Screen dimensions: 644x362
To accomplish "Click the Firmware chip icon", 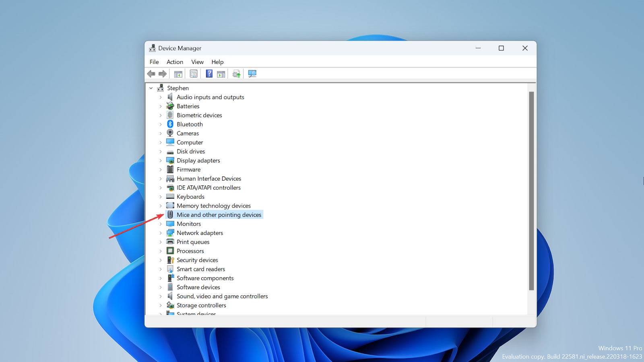I will pos(170,169).
